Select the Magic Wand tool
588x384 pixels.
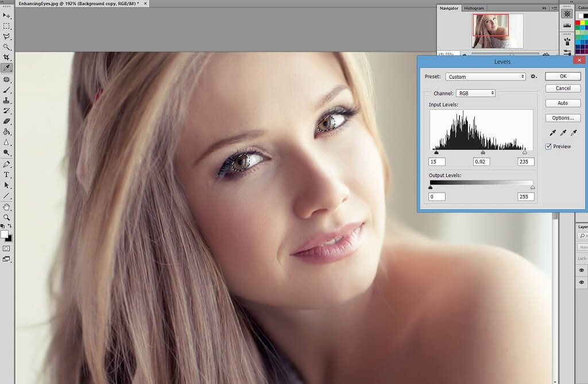click(6, 47)
